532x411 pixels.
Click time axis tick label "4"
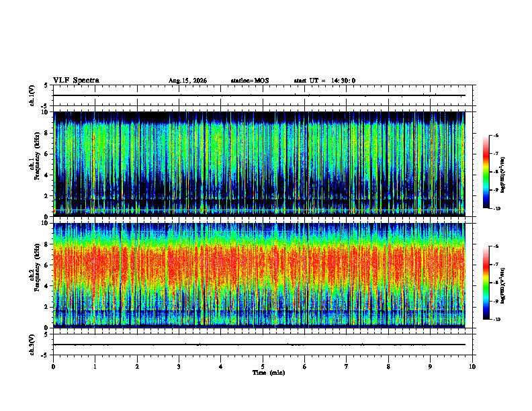coord(221,367)
